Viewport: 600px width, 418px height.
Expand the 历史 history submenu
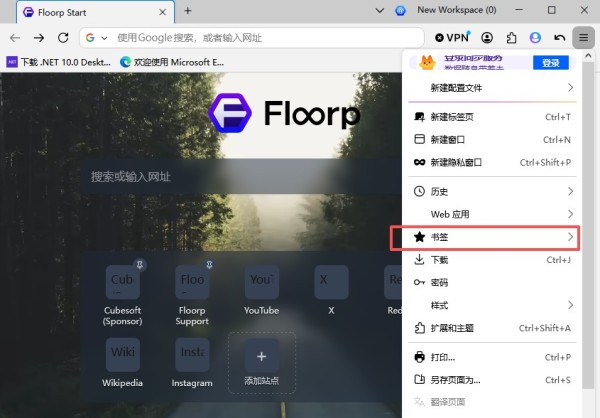click(492, 191)
